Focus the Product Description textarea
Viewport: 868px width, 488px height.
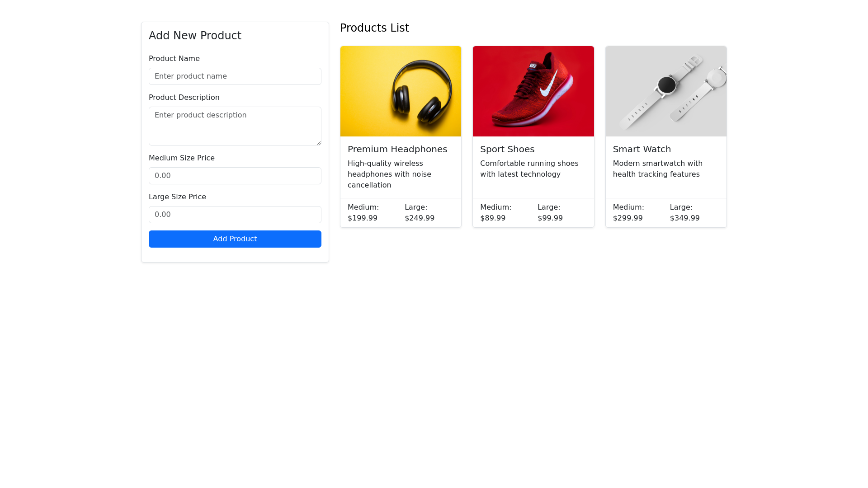pos(235,126)
